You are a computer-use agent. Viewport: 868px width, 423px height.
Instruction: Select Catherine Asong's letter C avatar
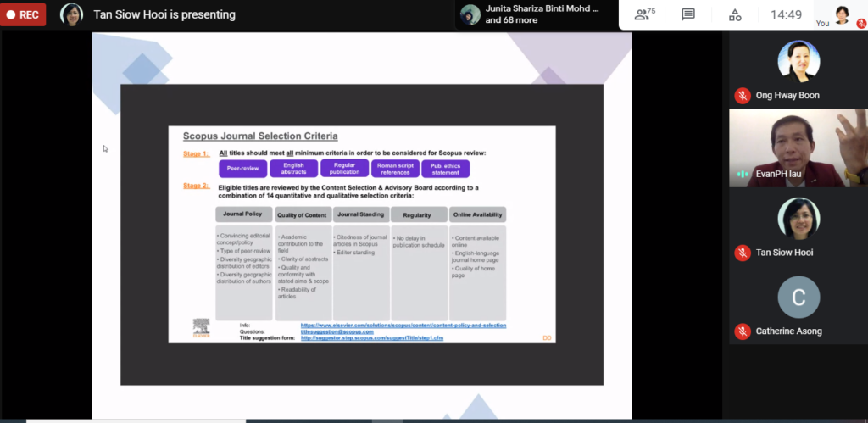point(798,298)
